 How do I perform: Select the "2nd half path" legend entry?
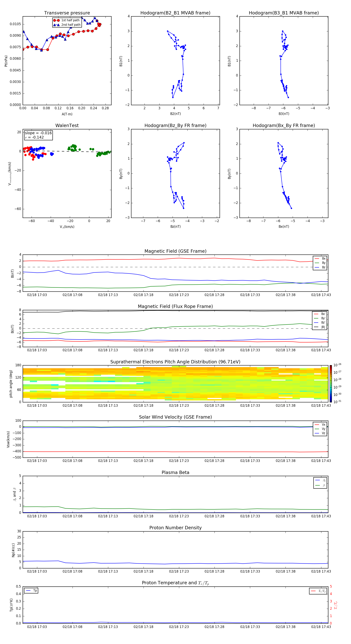click(67, 25)
